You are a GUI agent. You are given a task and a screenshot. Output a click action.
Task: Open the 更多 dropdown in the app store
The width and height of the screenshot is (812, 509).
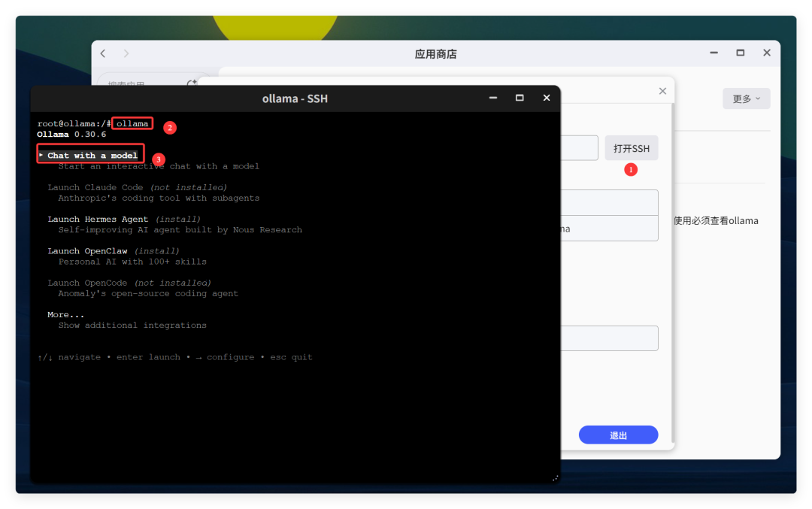coord(747,98)
